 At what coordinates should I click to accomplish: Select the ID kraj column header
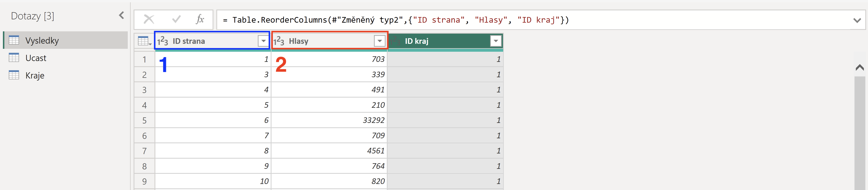point(446,41)
